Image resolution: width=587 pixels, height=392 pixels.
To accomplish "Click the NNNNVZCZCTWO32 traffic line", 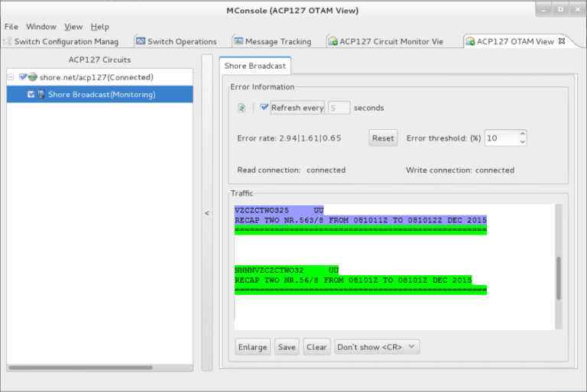I will click(x=287, y=271).
